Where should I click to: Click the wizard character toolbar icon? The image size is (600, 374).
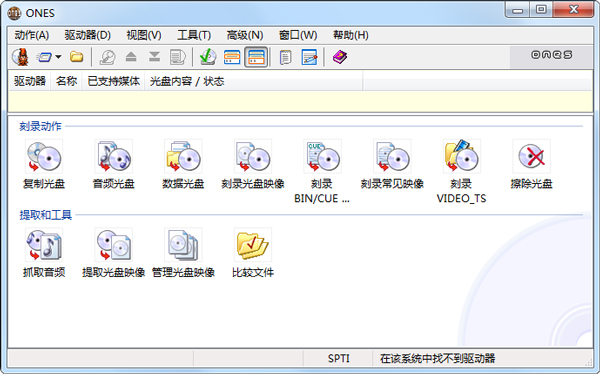tap(21, 57)
